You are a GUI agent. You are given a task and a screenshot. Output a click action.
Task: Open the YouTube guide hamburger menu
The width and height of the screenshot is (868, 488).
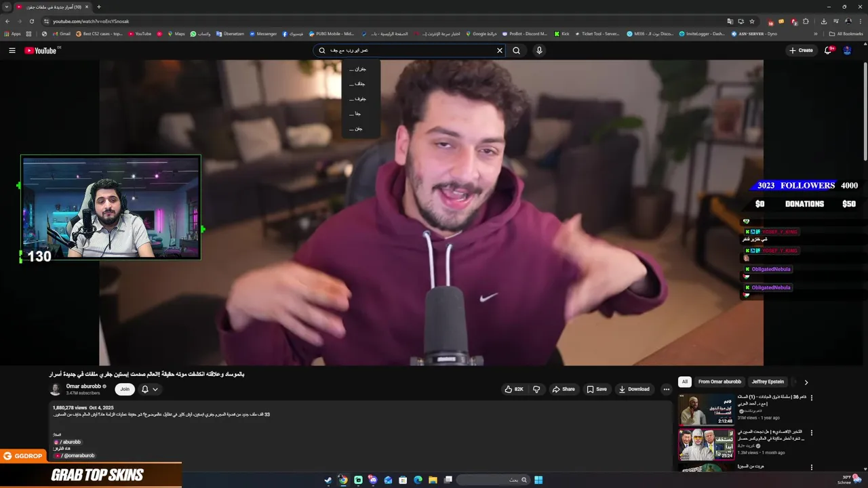[x=12, y=50]
